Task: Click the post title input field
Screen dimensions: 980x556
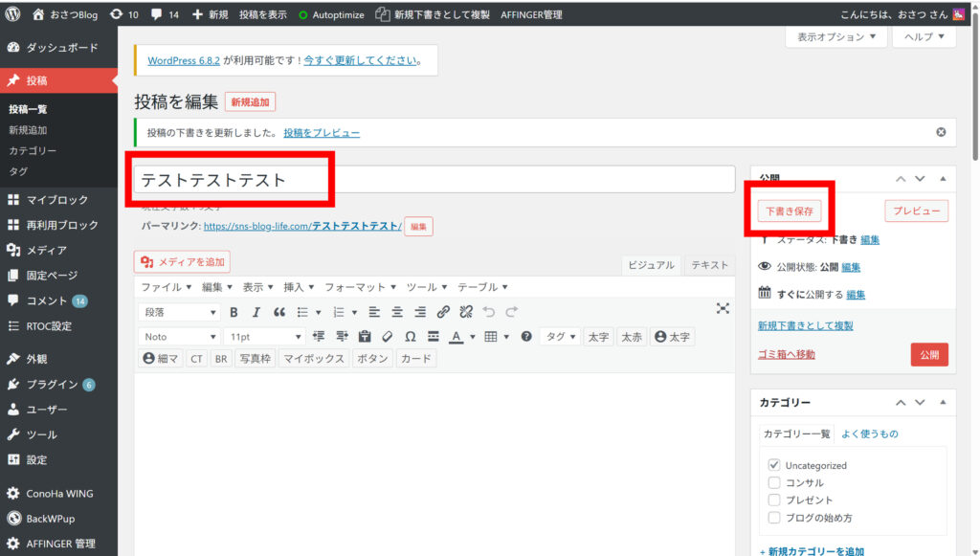Action: coord(434,180)
